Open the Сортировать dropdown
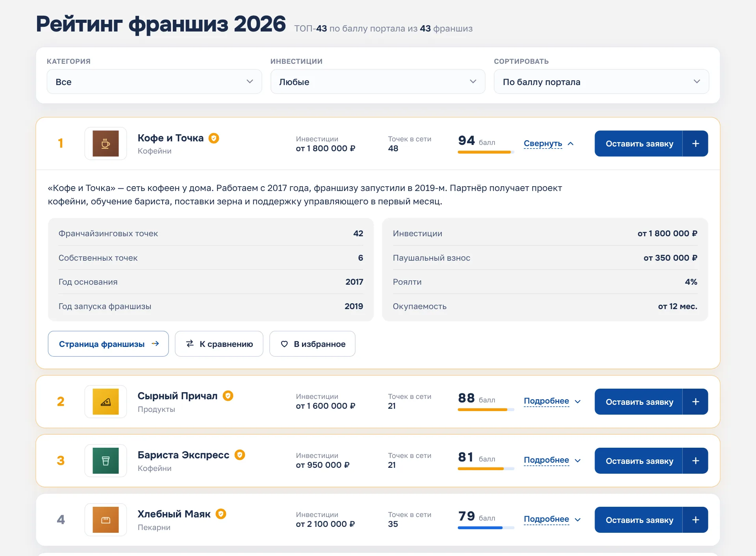This screenshot has width=756, height=556. (601, 82)
